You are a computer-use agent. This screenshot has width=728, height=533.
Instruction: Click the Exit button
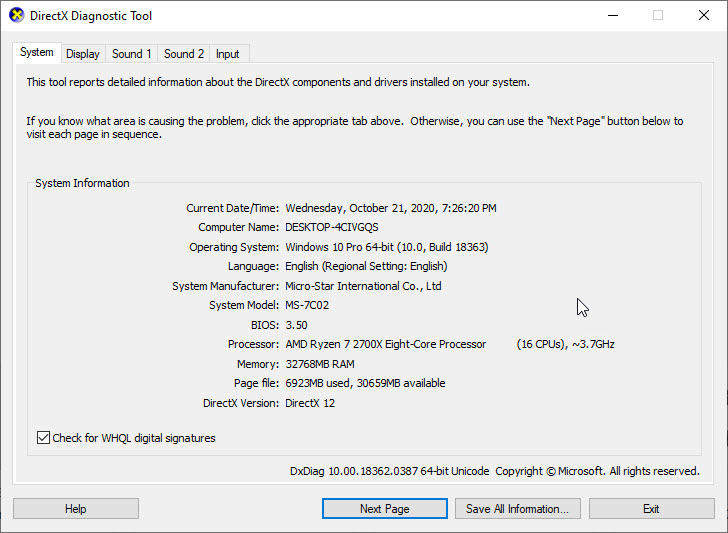(x=651, y=509)
